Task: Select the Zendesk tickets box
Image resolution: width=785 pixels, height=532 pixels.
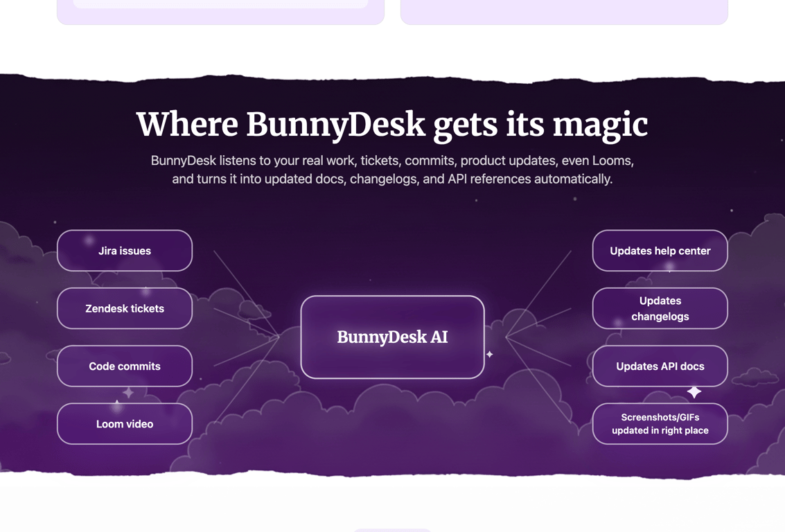Action: point(125,308)
